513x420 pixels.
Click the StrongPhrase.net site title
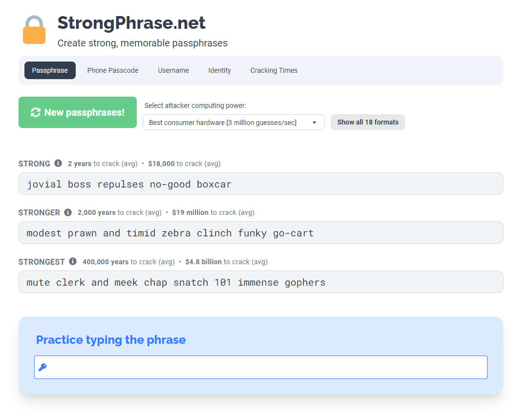point(131,23)
